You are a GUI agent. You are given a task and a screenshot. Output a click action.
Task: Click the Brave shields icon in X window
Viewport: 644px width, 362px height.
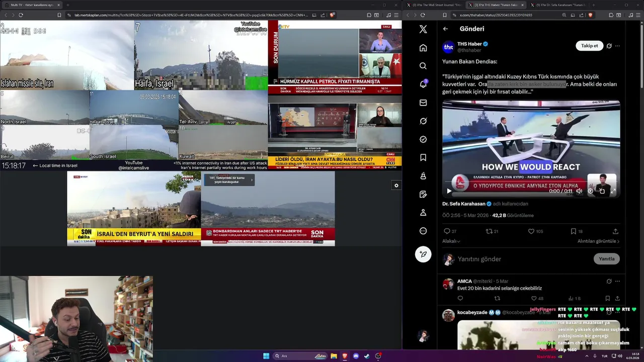click(x=590, y=15)
